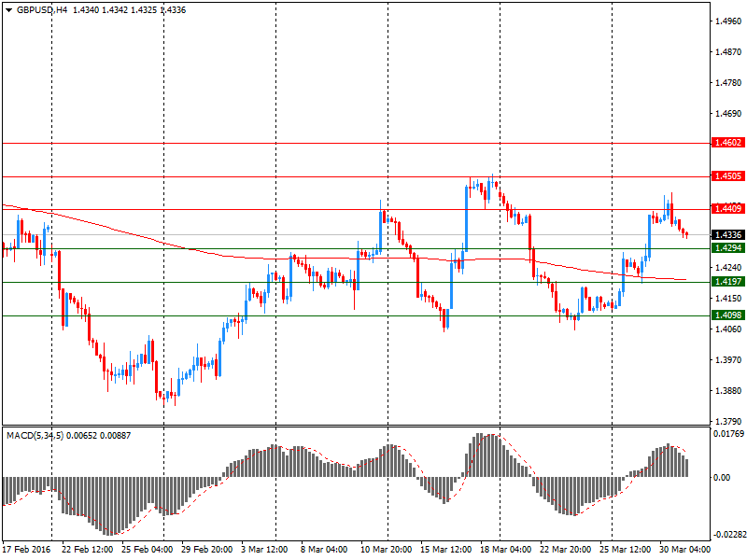Image resolution: width=747 pixels, height=560 pixels.
Task: Select the 8 Mar 04:00 time label
Action: point(324,550)
